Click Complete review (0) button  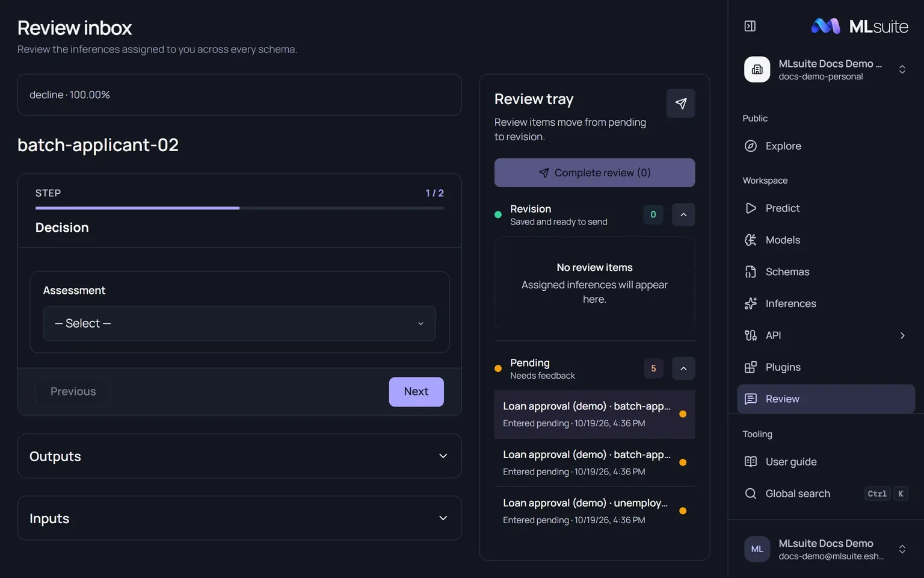point(594,173)
